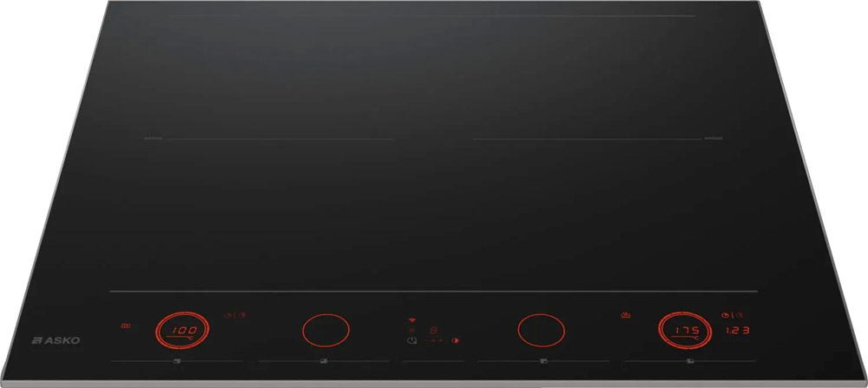Tap the zone marker under the left empty dial
The width and height of the screenshot is (868, 388).
click(x=324, y=361)
